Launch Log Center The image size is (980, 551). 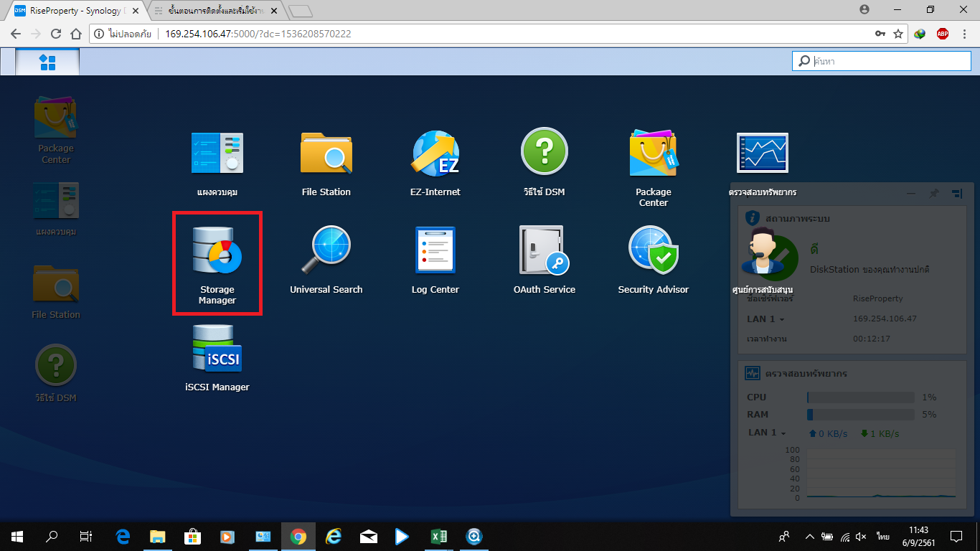point(435,260)
